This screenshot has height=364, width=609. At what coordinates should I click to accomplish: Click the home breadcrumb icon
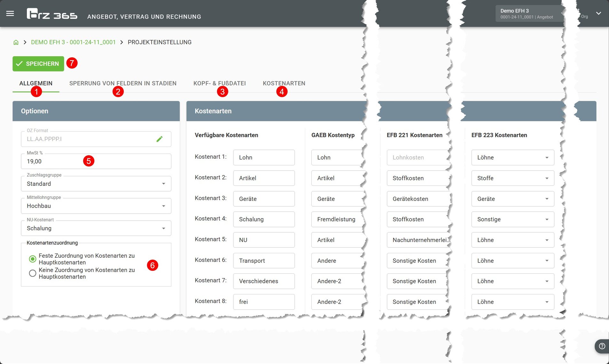(16, 42)
